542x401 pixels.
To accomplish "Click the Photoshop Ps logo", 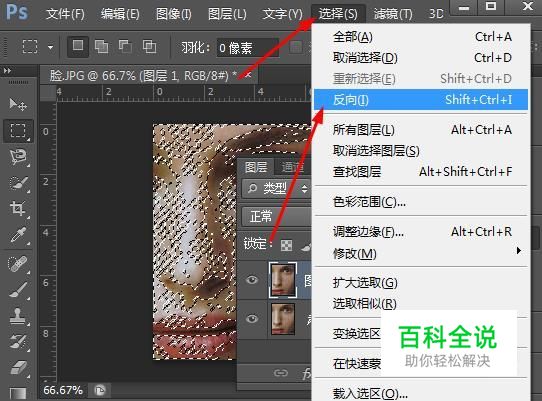I will pyautogui.click(x=17, y=12).
